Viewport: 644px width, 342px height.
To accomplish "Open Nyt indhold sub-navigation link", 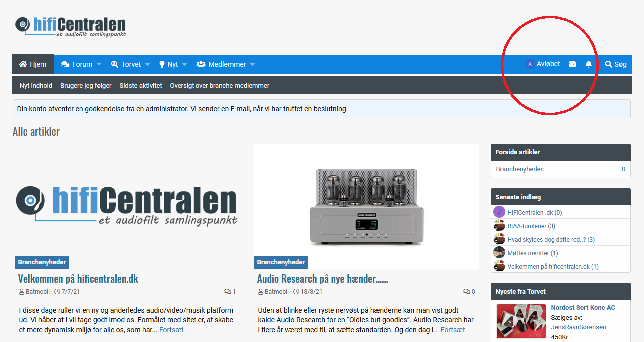I will tap(36, 86).
